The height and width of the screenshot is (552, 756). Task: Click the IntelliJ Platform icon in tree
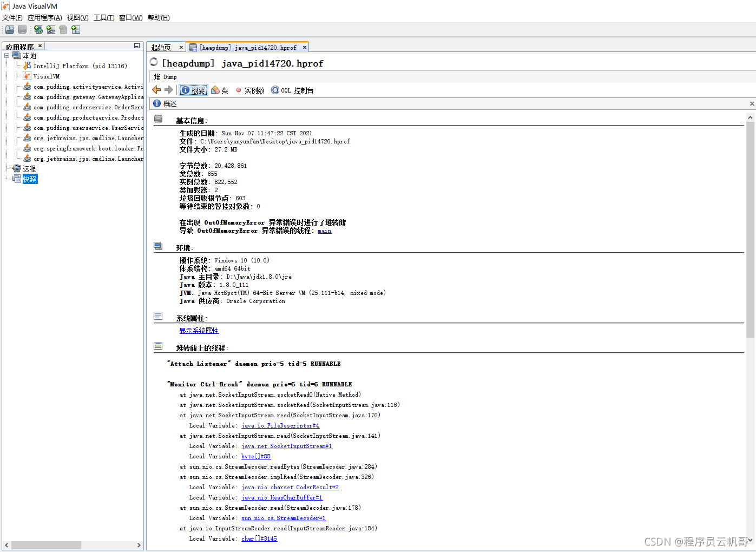[x=27, y=65]
